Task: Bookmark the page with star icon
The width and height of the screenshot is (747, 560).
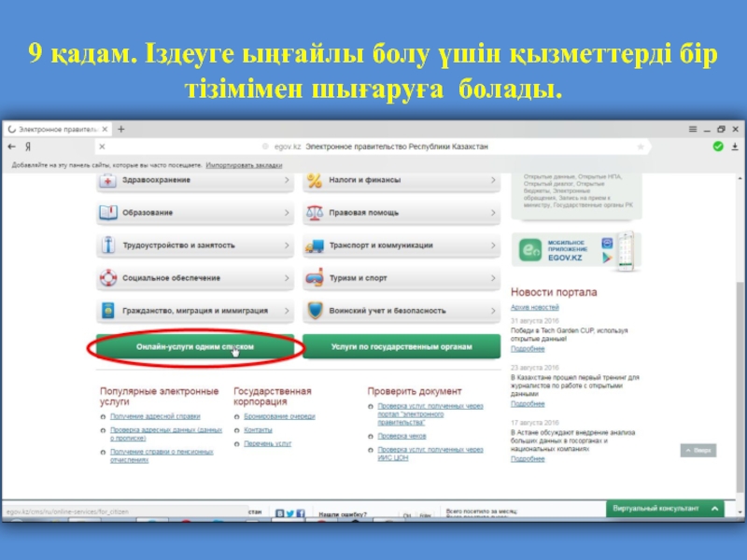Action: pyautogui.click(x=641, y=147)
